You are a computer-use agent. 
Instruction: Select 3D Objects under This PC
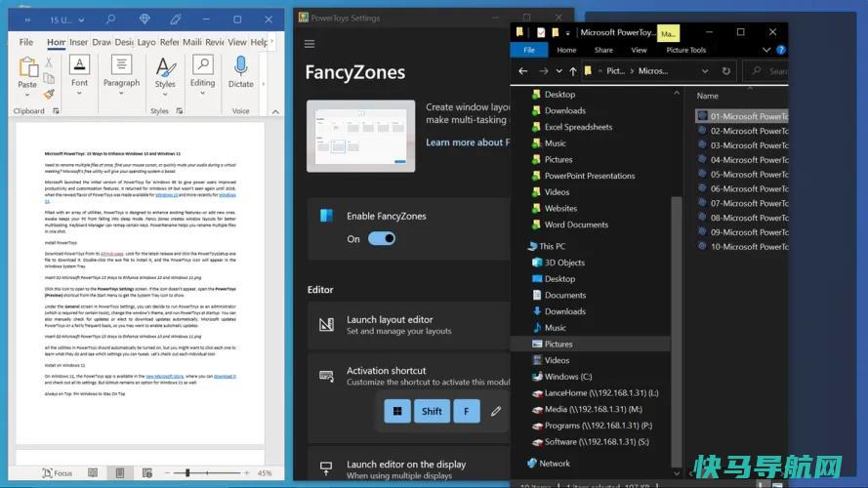(x=564, y=263)
